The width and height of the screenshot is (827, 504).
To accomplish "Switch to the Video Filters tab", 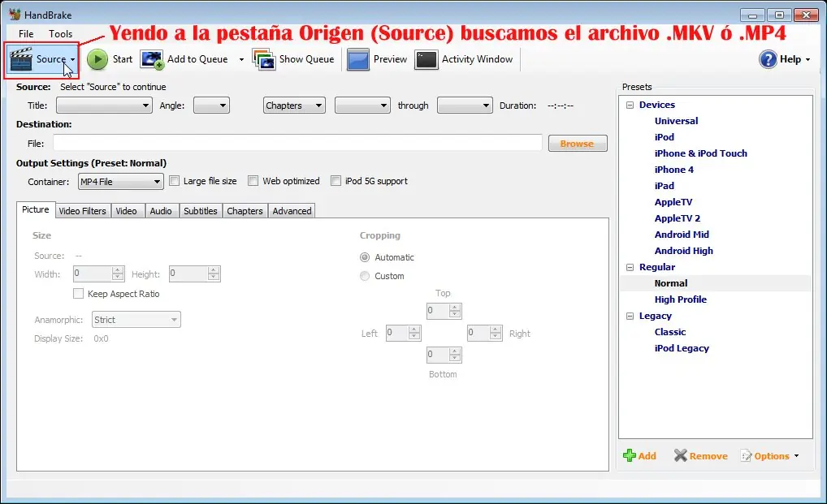I will tap(82, 211).
